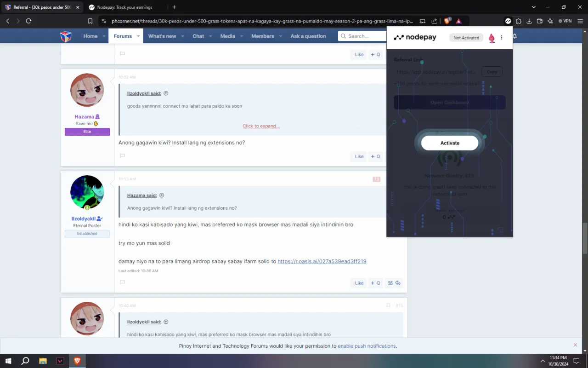The height and width of the screenshot is (368, 588).
Task: Expand the Home menu dropdown arrow
Action: 104,36
